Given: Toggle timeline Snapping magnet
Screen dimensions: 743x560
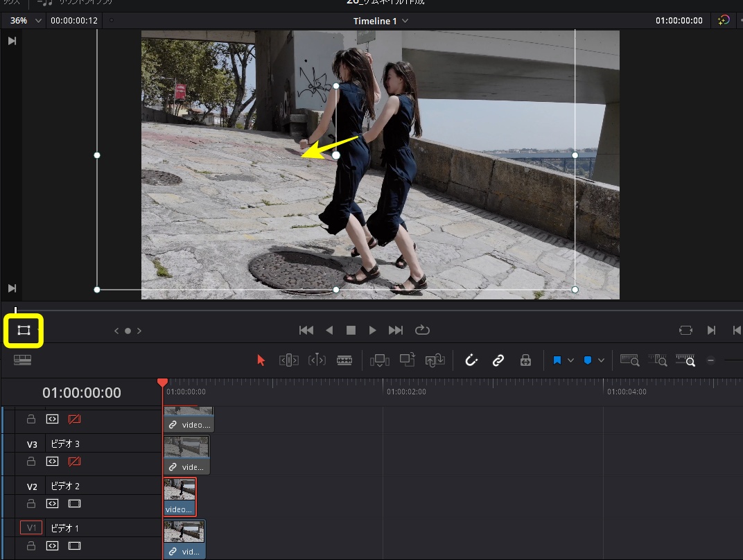Looking at the screenshot, I should point(471,360).
